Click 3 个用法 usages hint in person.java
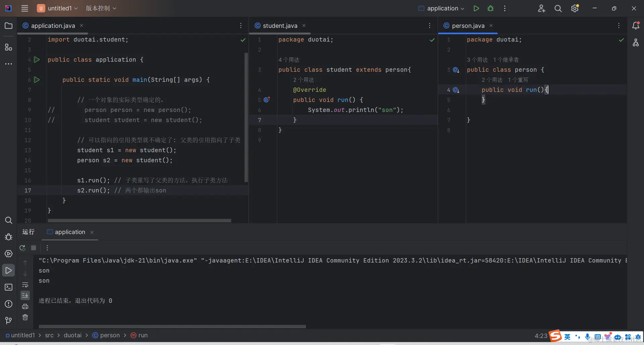The width and height of the screenshot is (644, 345). (477, 60)
